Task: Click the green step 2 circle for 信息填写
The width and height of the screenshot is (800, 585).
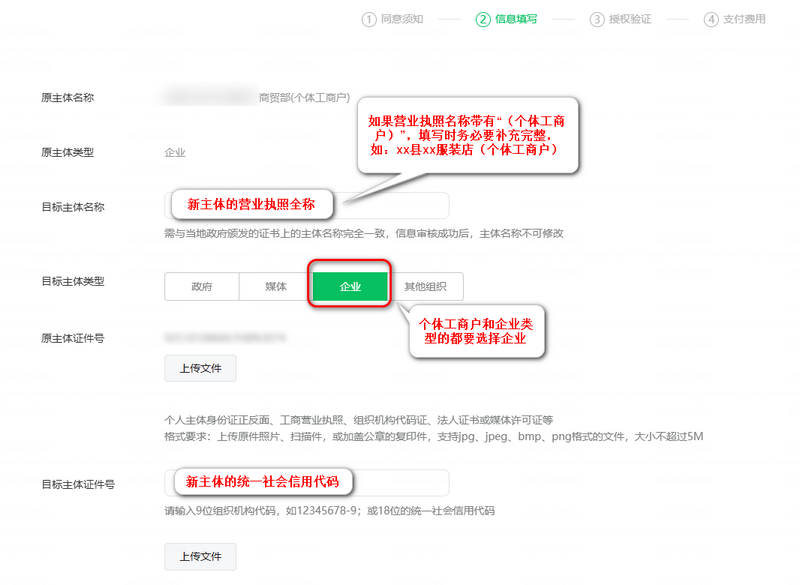Action: [x=483, y=19]
